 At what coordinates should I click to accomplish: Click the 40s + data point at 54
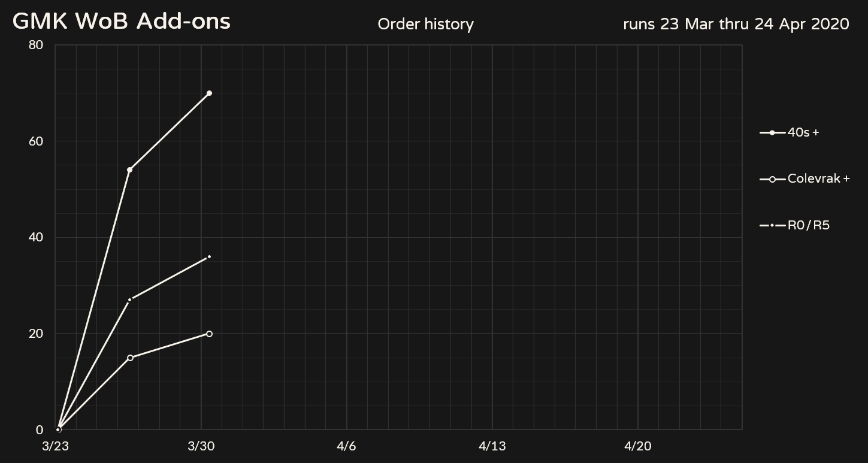[x=129, y=170]
